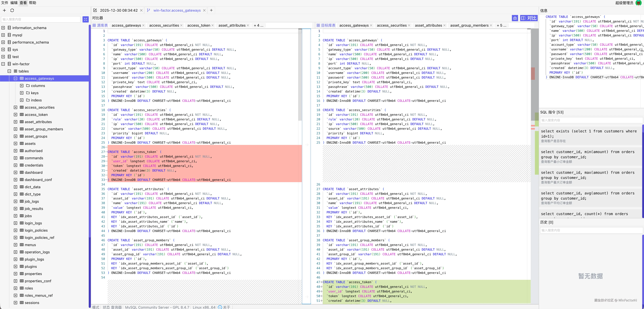Open new tab with plus icon
This screenshot has height=309, width=644.
tap(211, 10)
